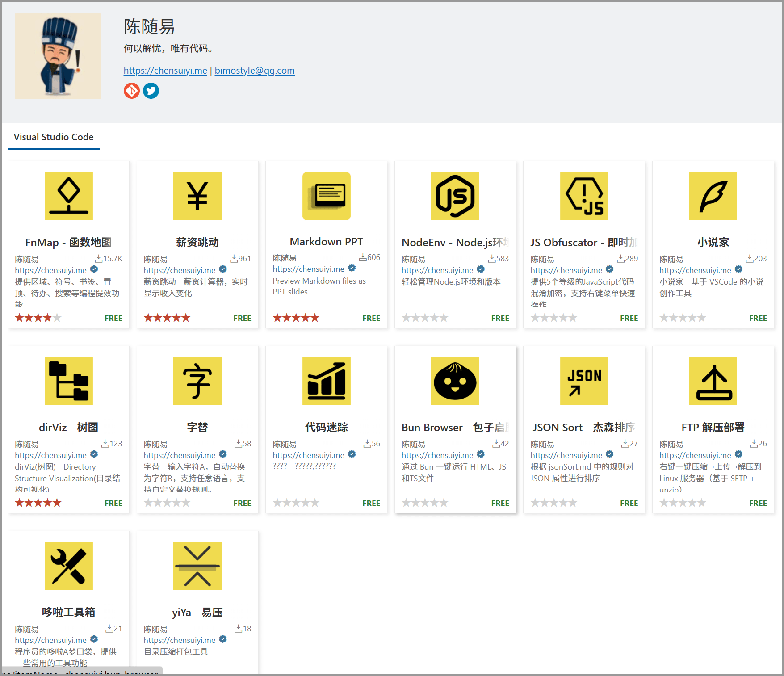Click the verified badge on FnMap card

[94, 269]
